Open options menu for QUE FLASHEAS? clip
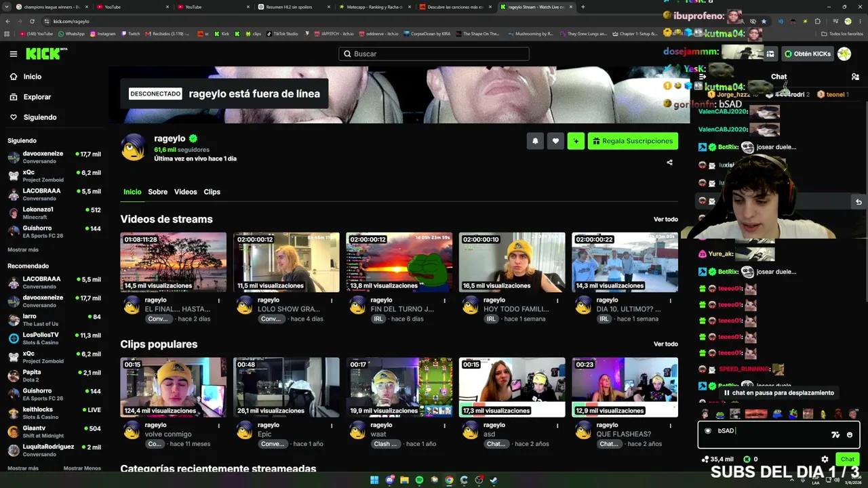Viewport: 868px width, 488px height. pyautogui.click(x=669, y=426)
